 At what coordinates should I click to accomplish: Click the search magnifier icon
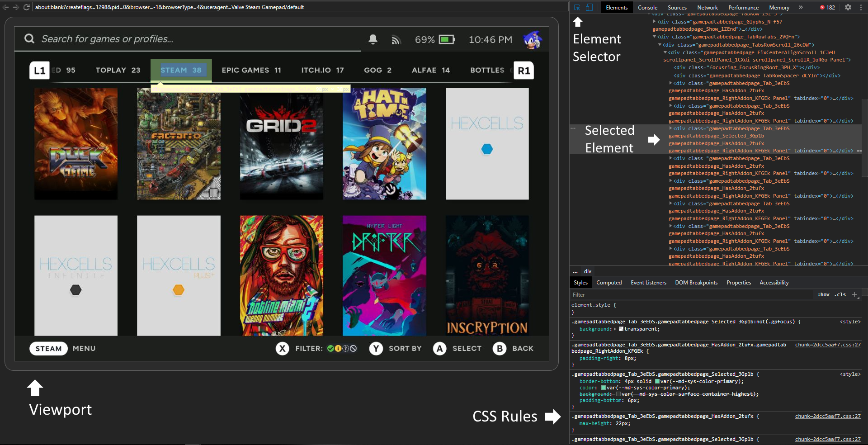pyautogui.click(x=29, y=39)
